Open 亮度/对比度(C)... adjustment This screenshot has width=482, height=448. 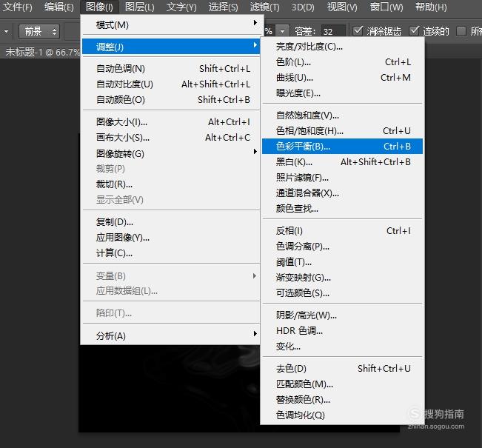point(342,47)
